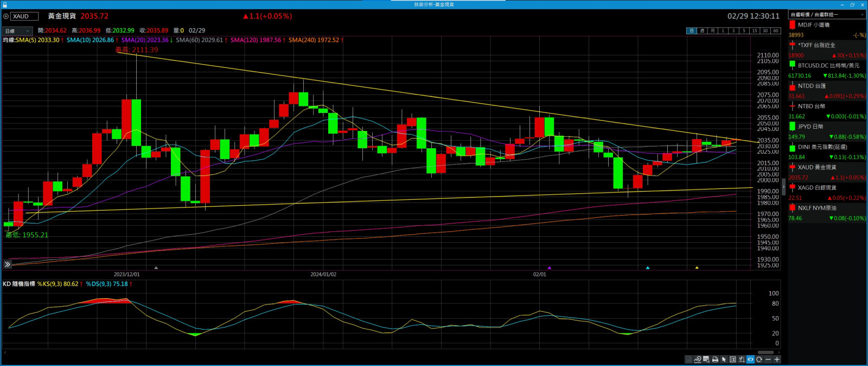Click the printer icon in bottom toolbar
The width and height of the screenshot is (868, 366).
(x=715, y=359)
